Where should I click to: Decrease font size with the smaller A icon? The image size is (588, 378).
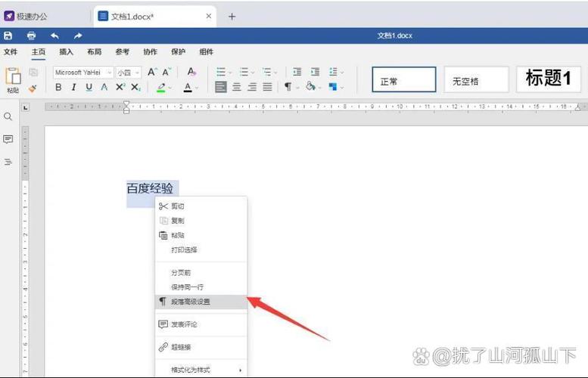coord(166,72)
